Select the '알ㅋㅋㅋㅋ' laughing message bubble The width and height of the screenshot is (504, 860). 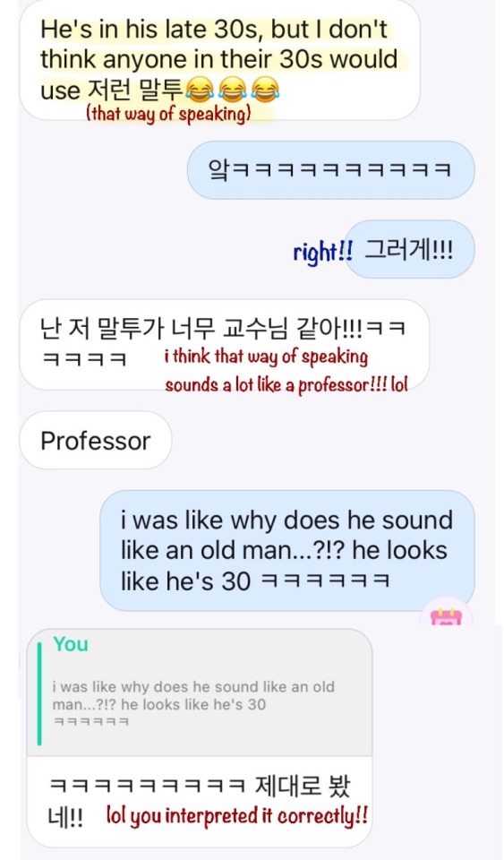click(x=331, y=170)
